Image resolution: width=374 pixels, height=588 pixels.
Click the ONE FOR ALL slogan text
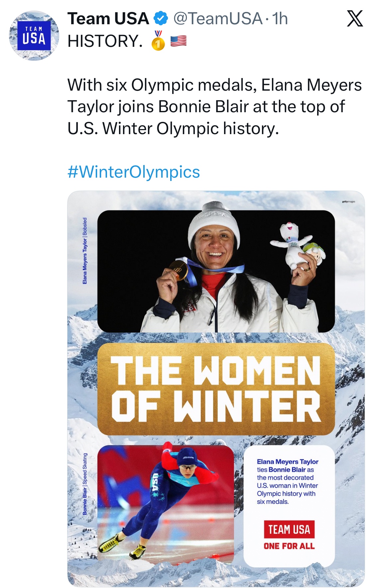(x=289, y=546)
